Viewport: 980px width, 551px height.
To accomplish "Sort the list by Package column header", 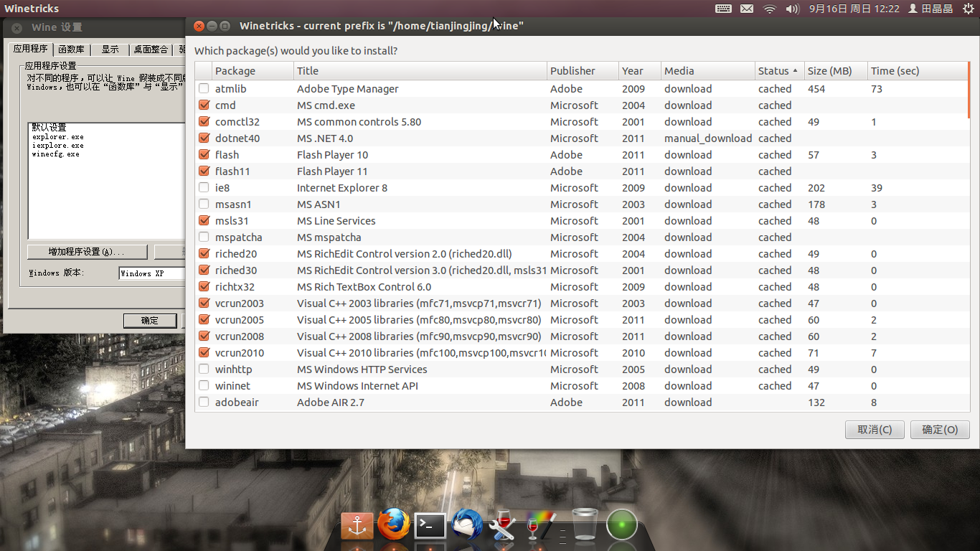I will 253,71.
